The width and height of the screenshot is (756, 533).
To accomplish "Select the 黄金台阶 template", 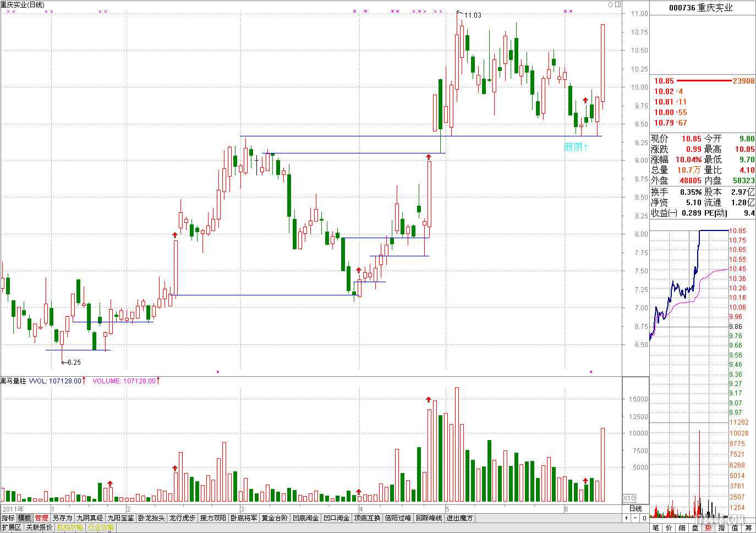I will tap(275, 518).
